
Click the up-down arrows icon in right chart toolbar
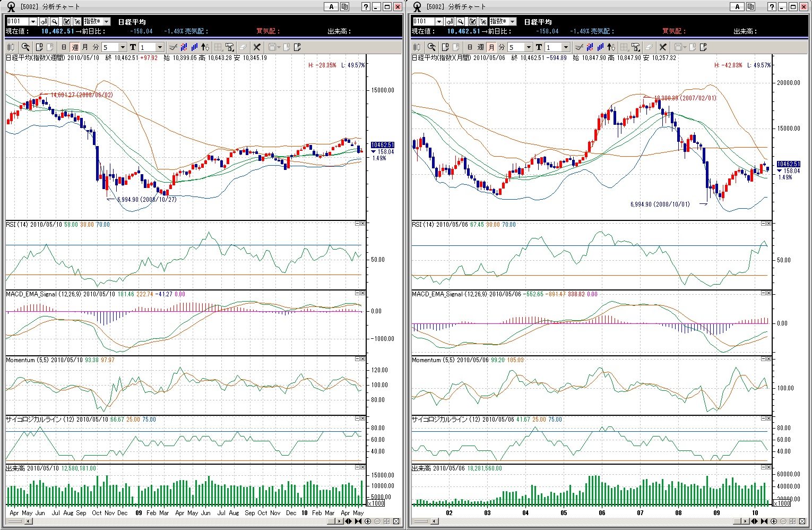click(x=611, y=47)
